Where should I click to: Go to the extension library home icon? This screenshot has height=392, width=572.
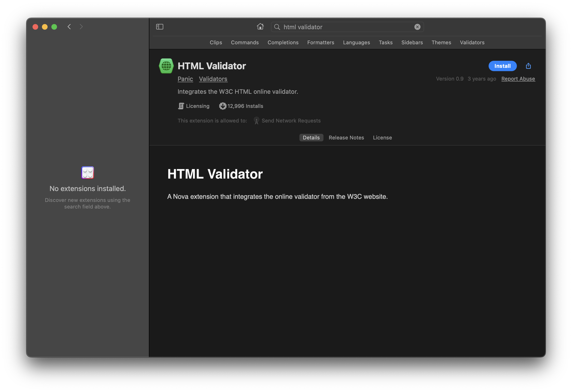click(260, 26)
